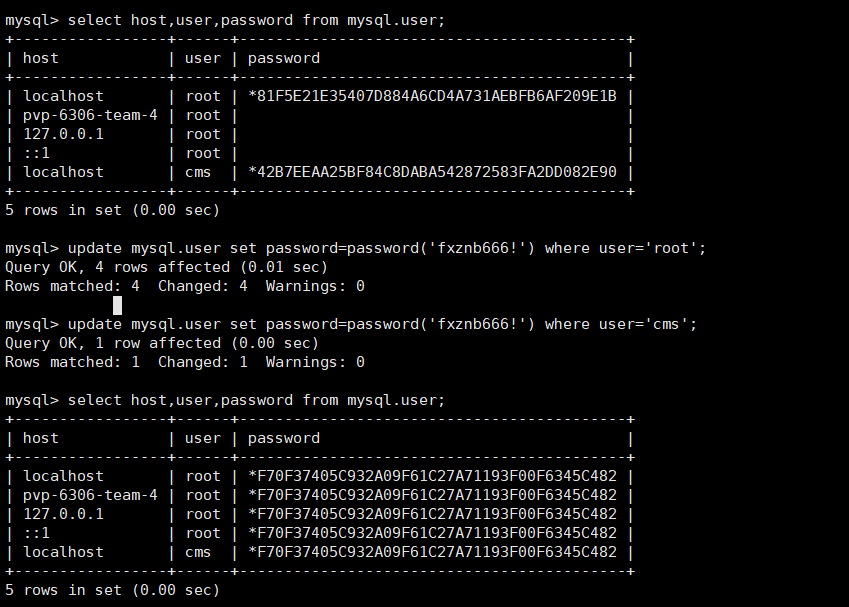The height and width of the screenshot is (607, 849).
Task: Click the 'password' header in first table
Action: point(284,58)
